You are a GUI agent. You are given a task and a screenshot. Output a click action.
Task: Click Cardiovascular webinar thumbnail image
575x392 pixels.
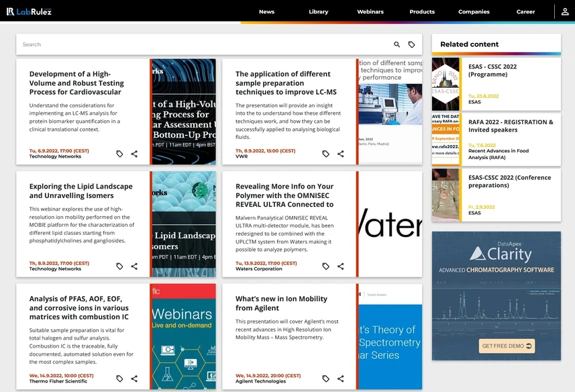point(184,111)
